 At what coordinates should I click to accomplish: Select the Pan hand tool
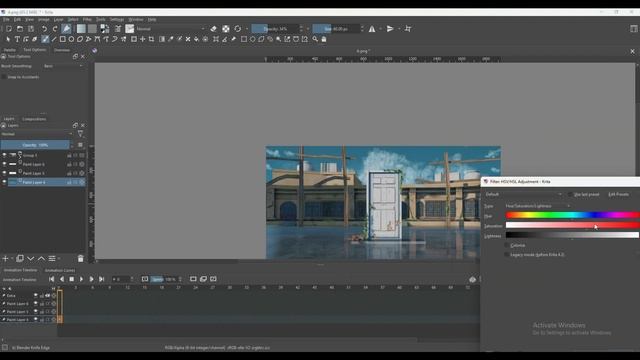click(324, 39)
